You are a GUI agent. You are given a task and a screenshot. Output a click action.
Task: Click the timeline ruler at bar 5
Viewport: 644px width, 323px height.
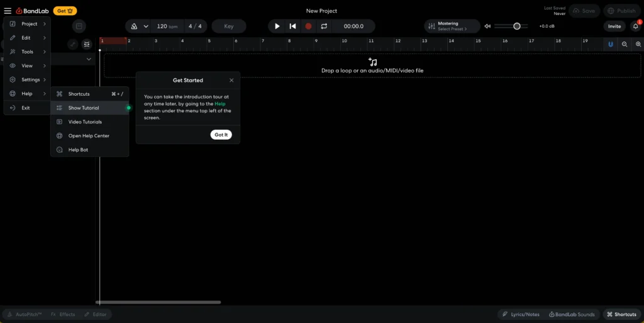click(x=209, y=41)
